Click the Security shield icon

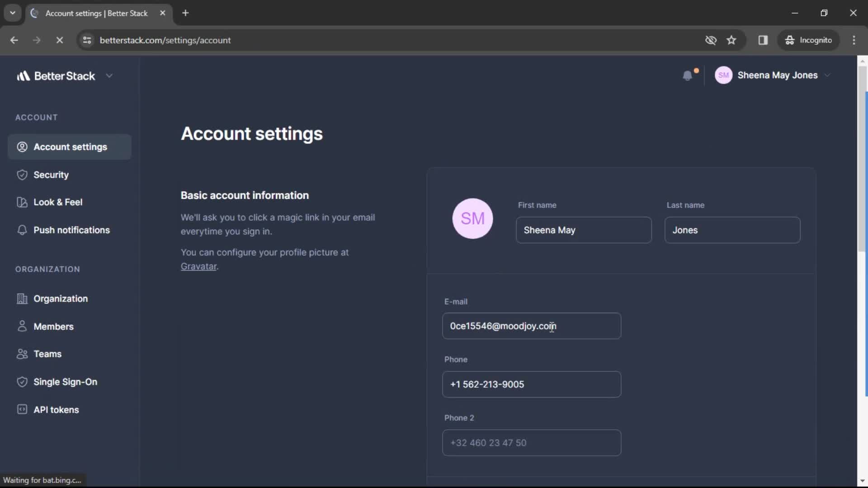tap(22, 175)
